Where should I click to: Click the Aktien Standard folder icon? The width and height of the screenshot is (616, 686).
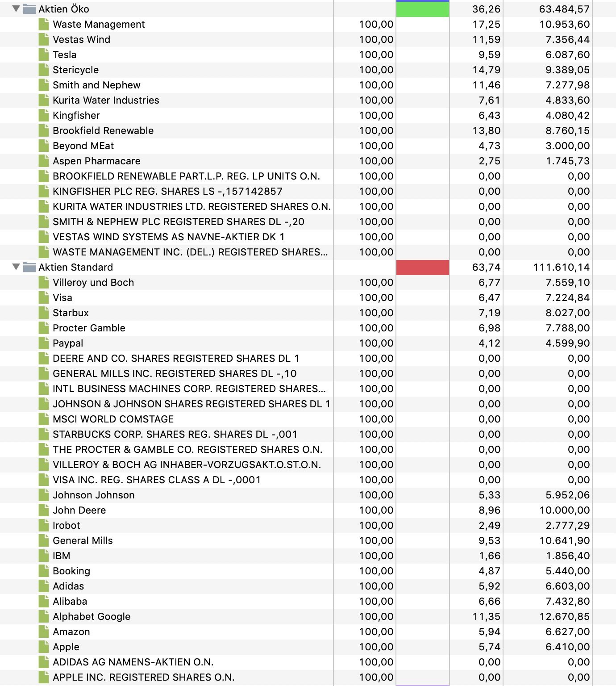coord(29,267)
